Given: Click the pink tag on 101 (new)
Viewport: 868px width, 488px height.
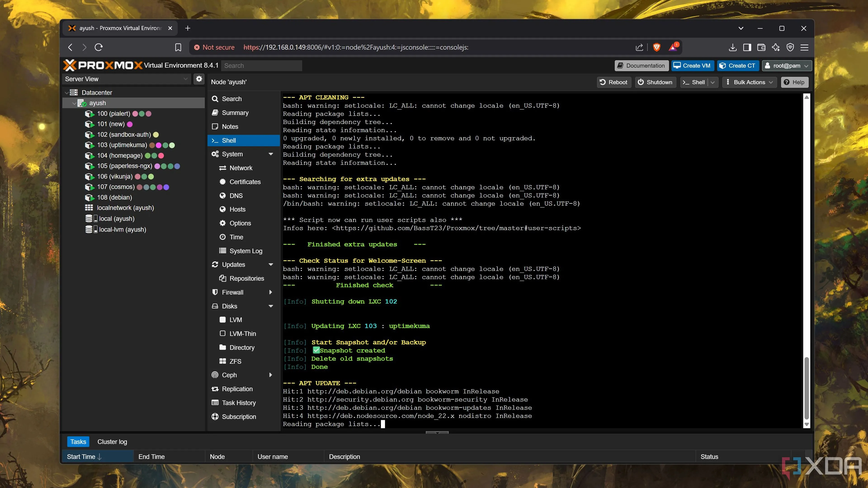Looking at the screenshot, I should click(x=129, y=124).
